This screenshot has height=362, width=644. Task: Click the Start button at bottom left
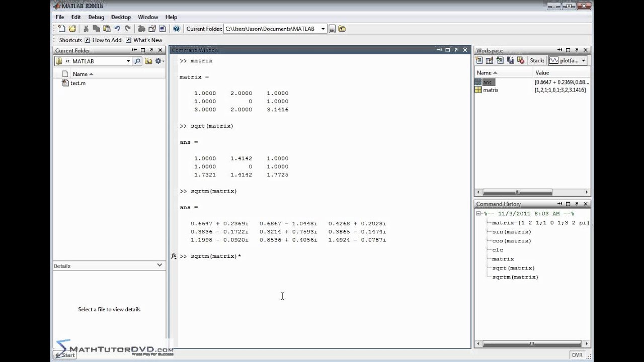pyautogui.click(x=64, y=355)
